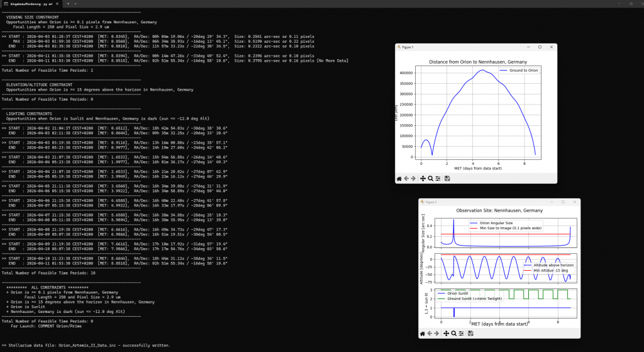This screenshot has width=644, height=352.
Task: Click the 'Orion Angular Size' legend in Figure 2
Action: (497, 224)
